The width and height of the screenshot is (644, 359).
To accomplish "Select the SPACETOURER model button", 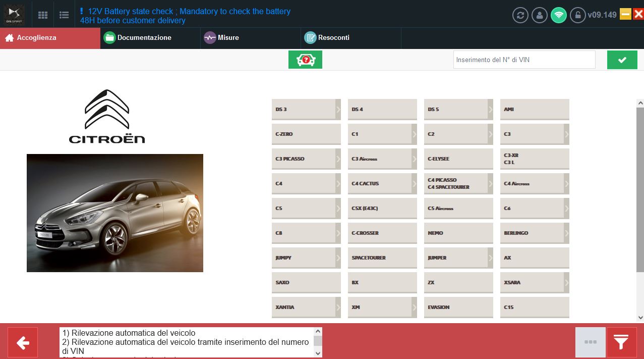I will (382, 258).
